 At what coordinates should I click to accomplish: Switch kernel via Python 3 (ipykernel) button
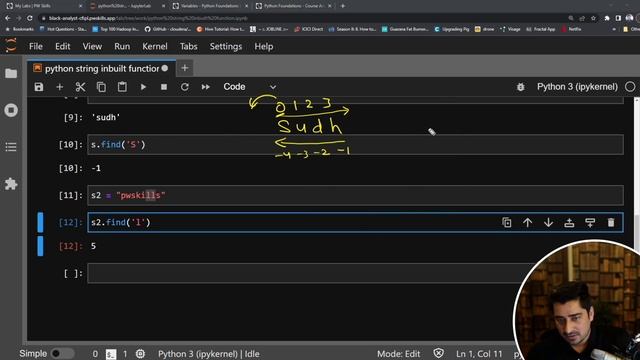coord(577,87)
